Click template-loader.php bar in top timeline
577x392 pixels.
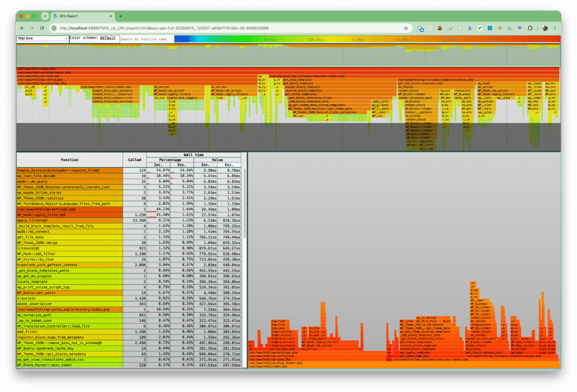tap(414, 76)
